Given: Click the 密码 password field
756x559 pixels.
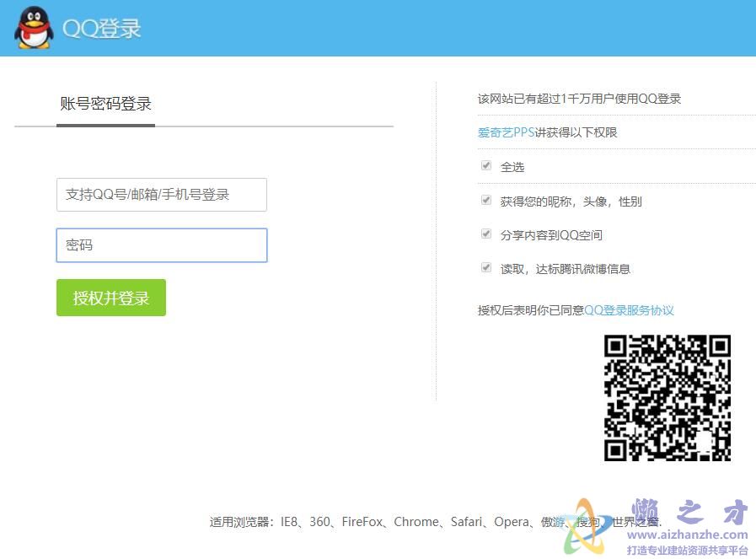Looking at the screenshot, I should point(162,245).
